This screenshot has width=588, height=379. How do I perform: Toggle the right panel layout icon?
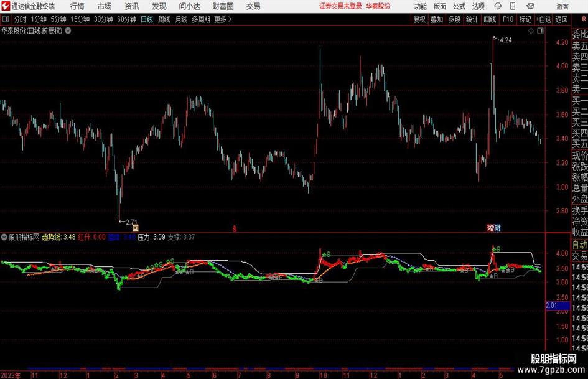pos(540,31)
